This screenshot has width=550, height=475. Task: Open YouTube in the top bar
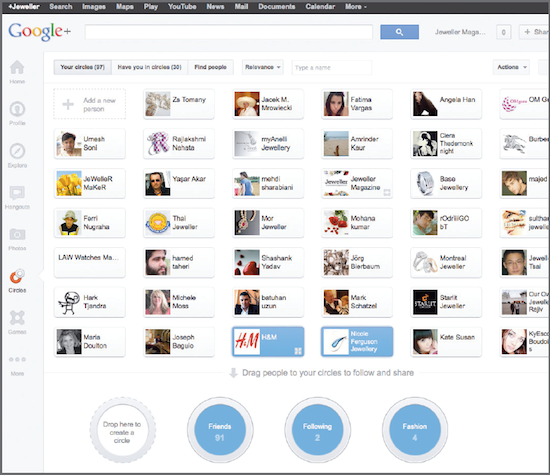coord(182,6)
